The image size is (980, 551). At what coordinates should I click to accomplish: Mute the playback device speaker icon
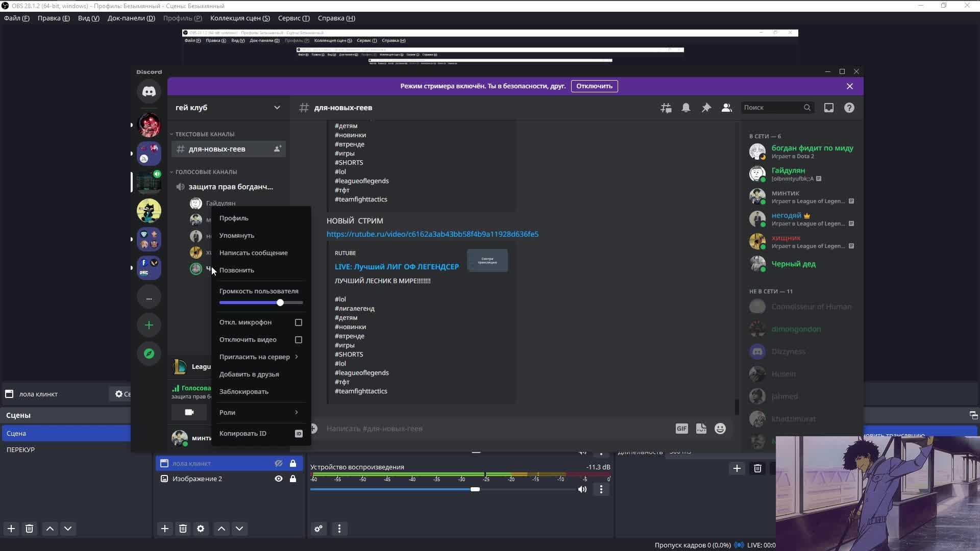(x=582, y=489)
